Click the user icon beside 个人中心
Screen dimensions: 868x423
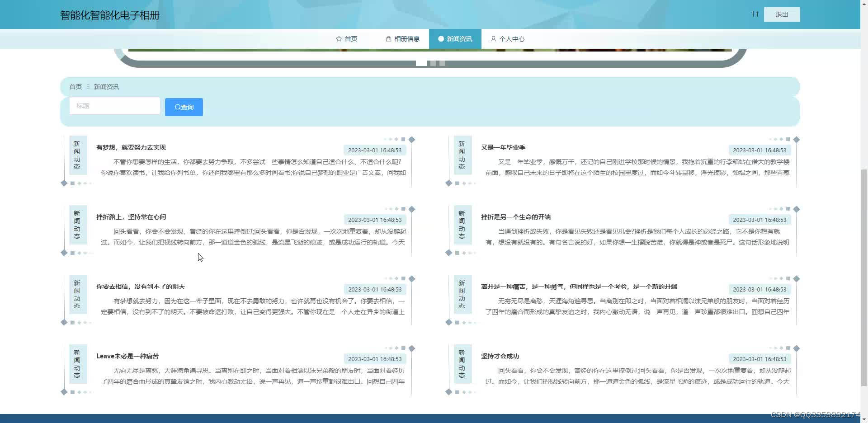tap(493, 39)
